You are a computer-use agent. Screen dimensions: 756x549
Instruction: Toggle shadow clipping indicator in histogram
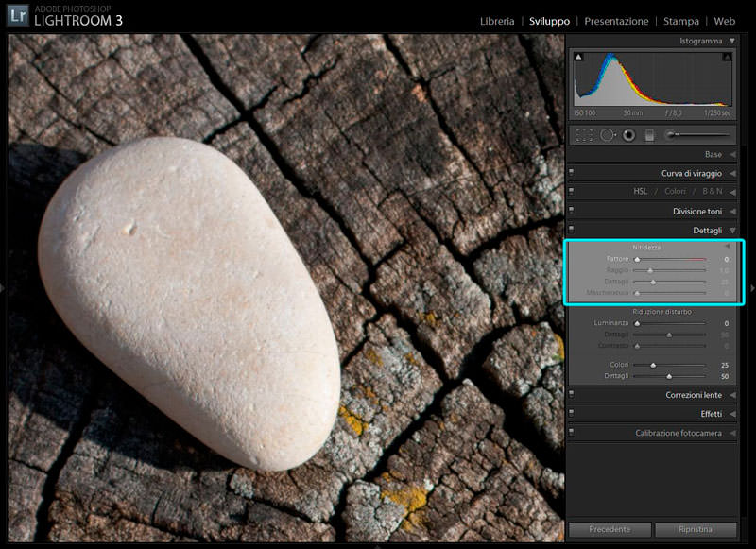point(578,58)
